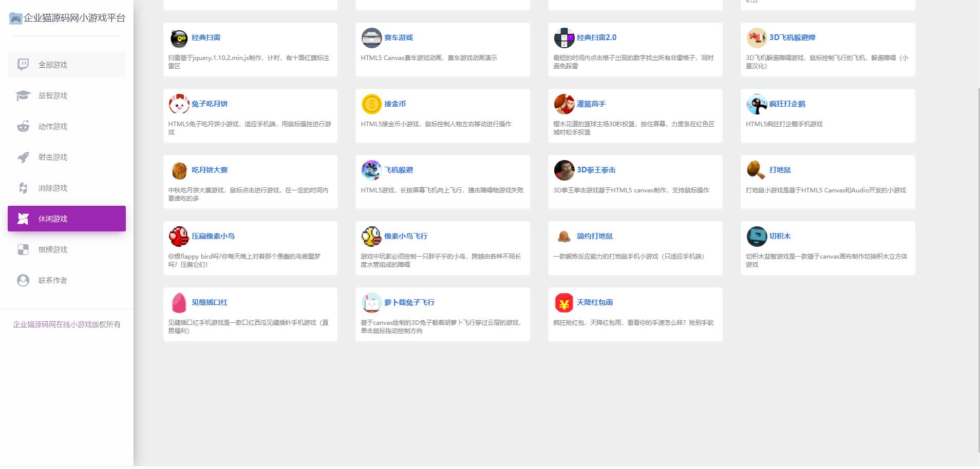Click the platform logo icon in sidebar
Image resolution: width=980 pixels, height=469 pixels.
coord(16,19)
